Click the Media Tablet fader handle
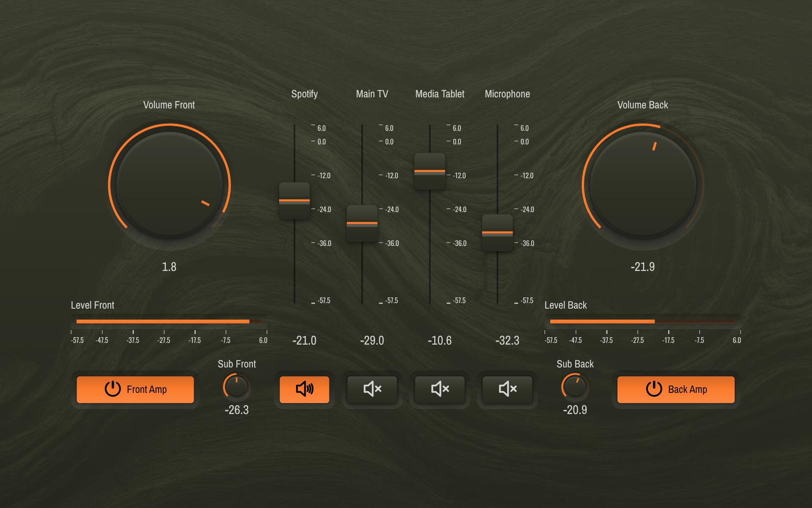This screenshot has height=508, width=812. point(430,171)
